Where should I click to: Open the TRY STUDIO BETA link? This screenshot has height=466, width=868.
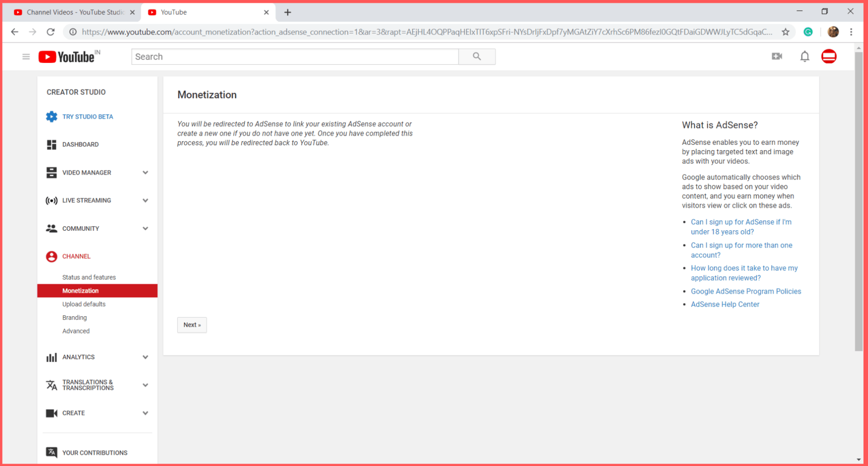[x=88, y=116]
